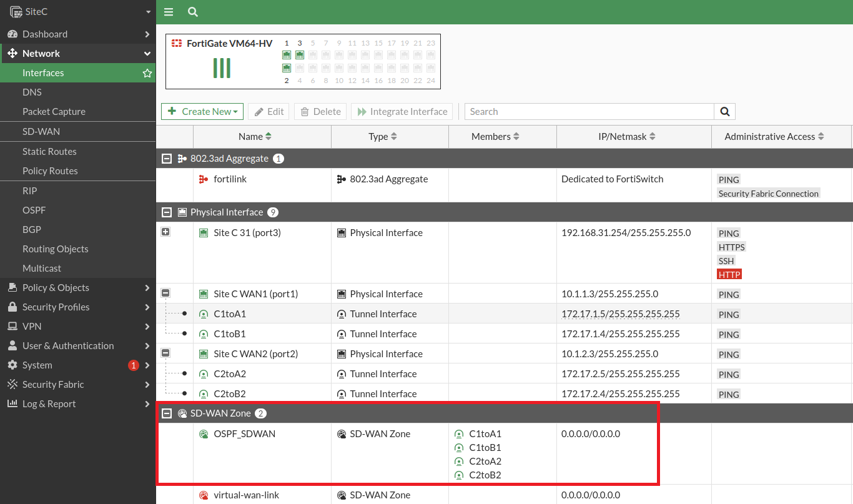This screenshot has width=853, height=504.
Task: Collapse the 802.3ad Aggregate group
Action: coord(167,159)
